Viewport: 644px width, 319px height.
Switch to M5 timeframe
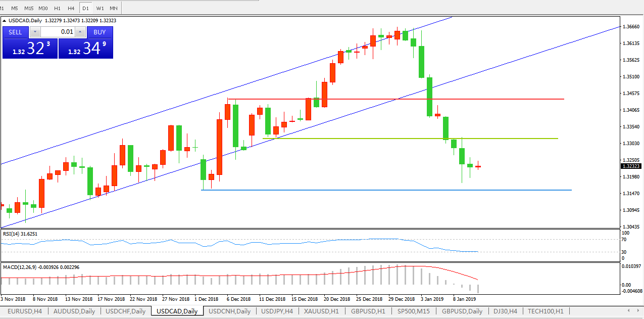[15, 8]
